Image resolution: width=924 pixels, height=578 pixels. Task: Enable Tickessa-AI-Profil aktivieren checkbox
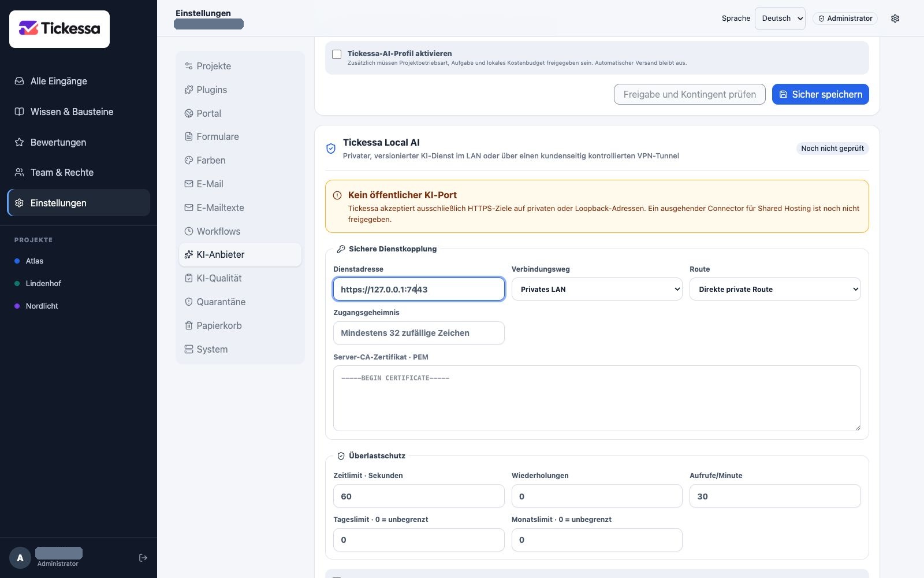(337, 54)
